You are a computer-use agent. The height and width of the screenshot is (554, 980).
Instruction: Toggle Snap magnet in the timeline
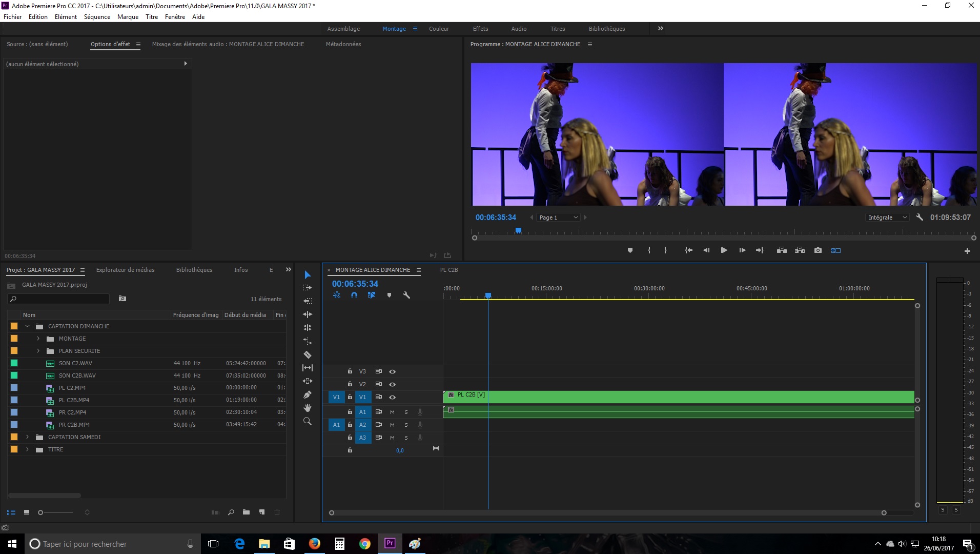[x=354, y=295]
